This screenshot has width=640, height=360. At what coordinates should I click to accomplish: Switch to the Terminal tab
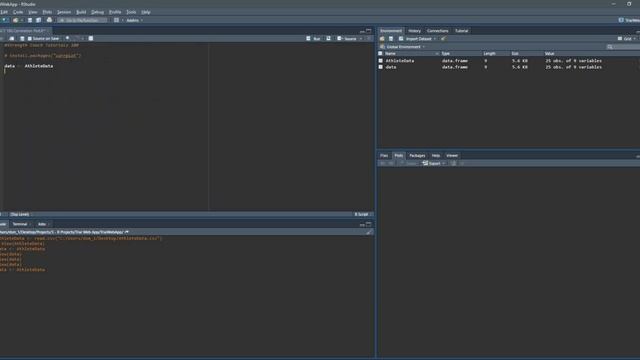click(x=20, y=224)
